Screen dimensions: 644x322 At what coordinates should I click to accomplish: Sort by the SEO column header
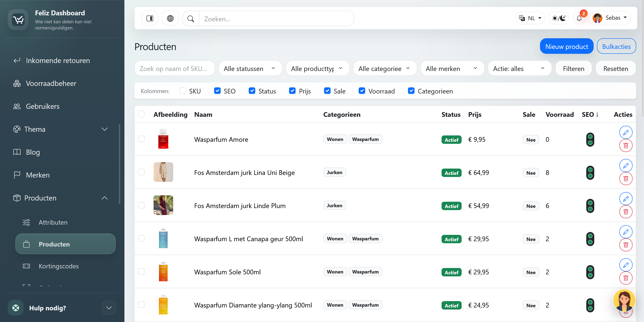tap(590, 115)
